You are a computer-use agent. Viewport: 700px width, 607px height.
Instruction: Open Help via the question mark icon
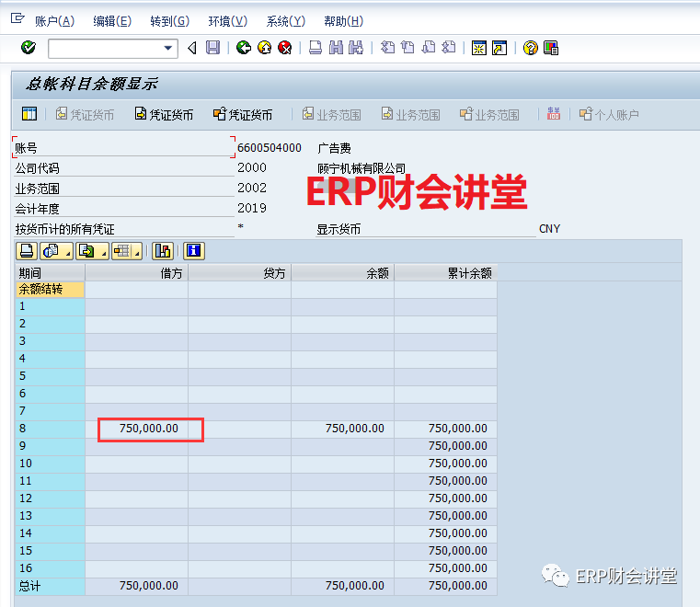530,48
